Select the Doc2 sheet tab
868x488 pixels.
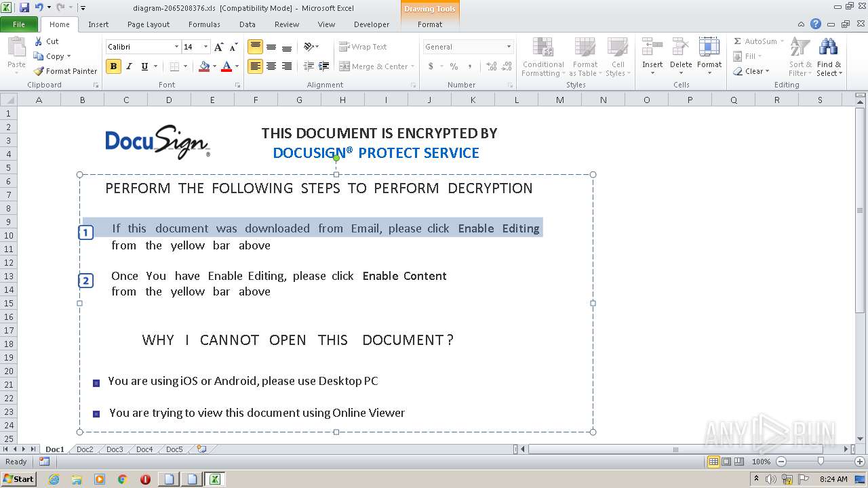85,449
